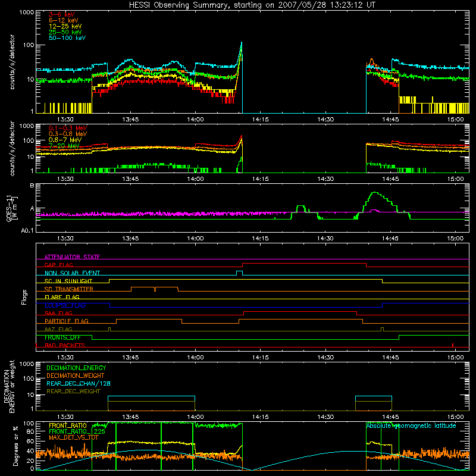Click the 0.3-0.8 MeV legend label
476x476 pixels.
click(68, 134)
